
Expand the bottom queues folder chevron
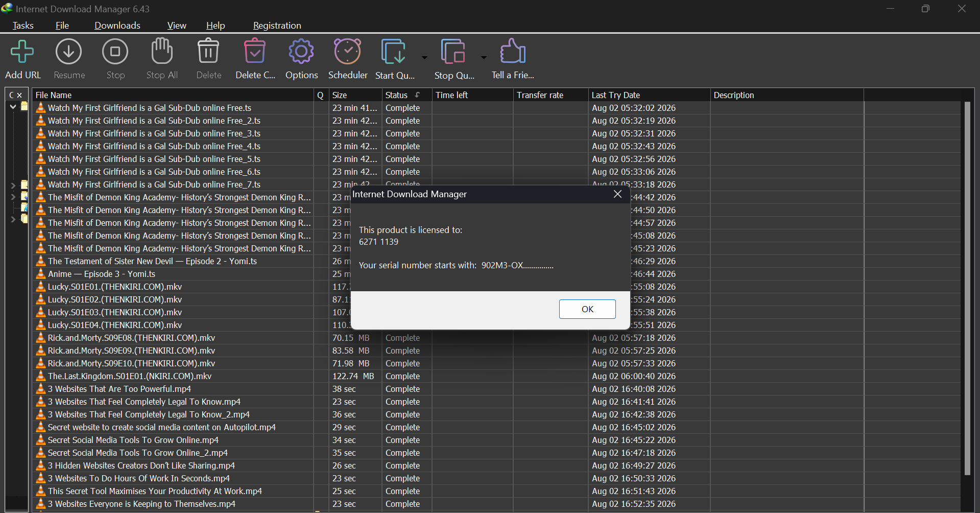13,219
